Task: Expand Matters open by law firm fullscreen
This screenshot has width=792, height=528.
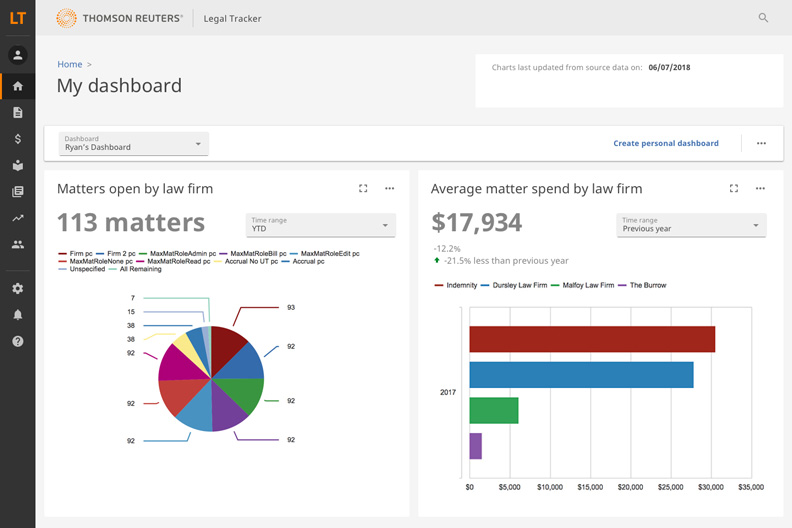Action: point(363,188)
